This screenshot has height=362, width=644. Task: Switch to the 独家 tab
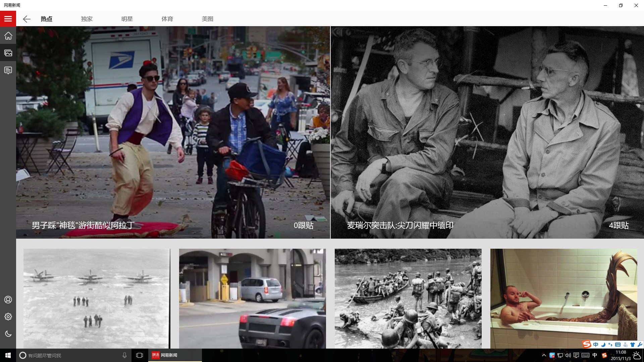coord(87,19)
